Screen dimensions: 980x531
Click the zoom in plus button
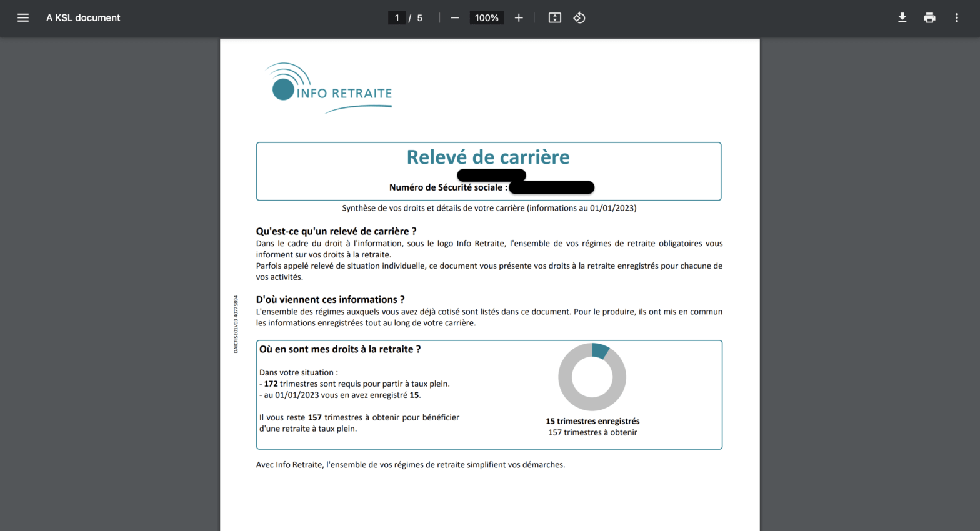click(519, 18)
